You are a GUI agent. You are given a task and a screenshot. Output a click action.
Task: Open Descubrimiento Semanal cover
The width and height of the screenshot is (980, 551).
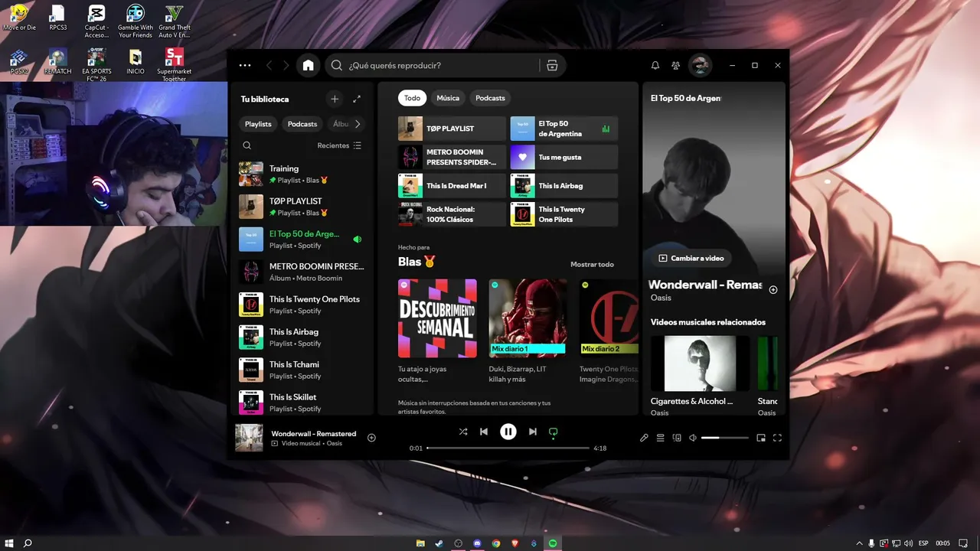437,318
